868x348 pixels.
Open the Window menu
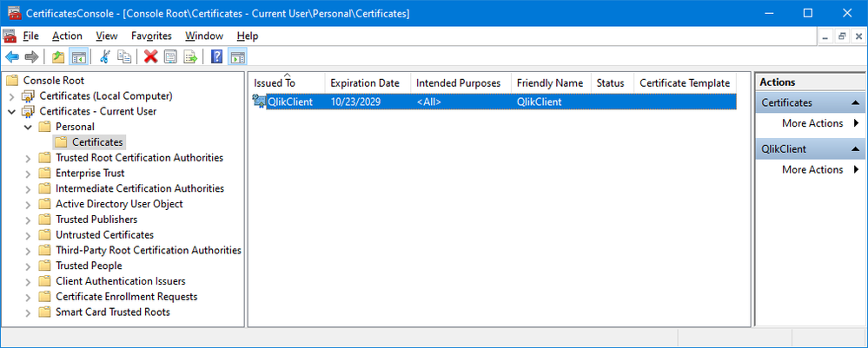click(204, 36)
